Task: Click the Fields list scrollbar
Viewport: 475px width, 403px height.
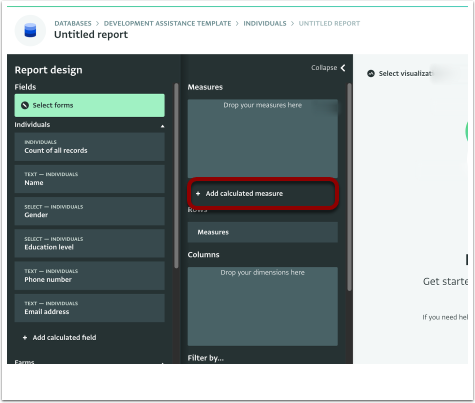Action: pyautogui.click(x=176, y=176)
